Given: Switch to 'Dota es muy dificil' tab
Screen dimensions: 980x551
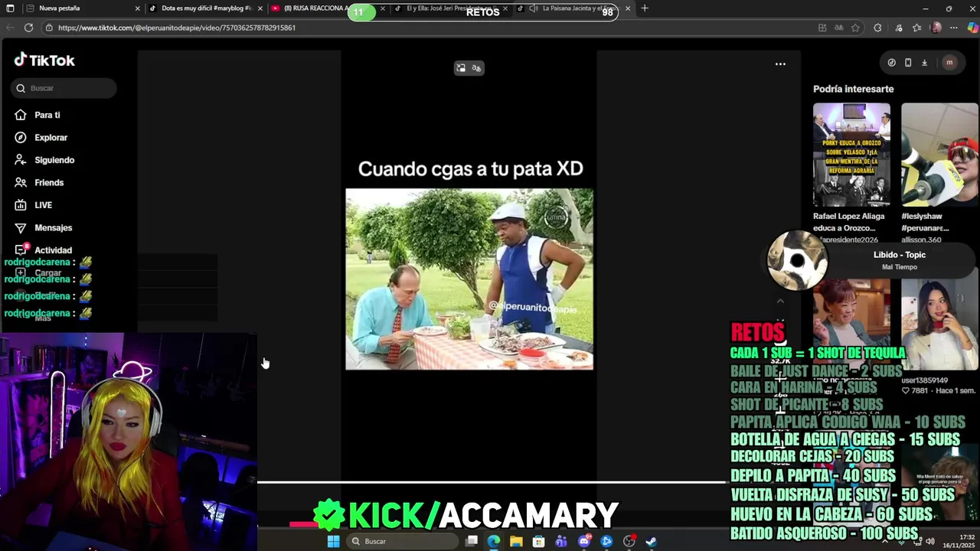Looking at the screenshot, I should (x=205, y=8).
